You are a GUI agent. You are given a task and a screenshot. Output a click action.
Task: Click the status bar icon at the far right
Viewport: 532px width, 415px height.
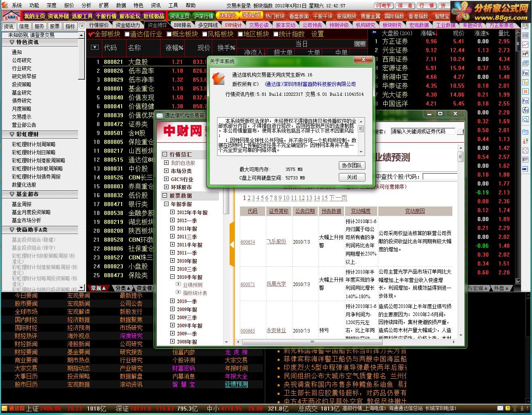pyautogui.click(x=527, y=409)
